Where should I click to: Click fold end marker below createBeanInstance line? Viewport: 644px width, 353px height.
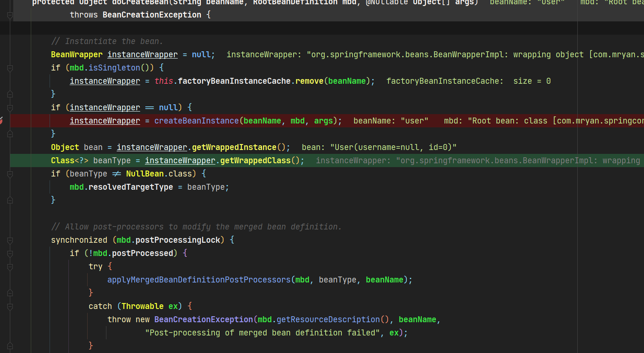[x=10, y=134]
